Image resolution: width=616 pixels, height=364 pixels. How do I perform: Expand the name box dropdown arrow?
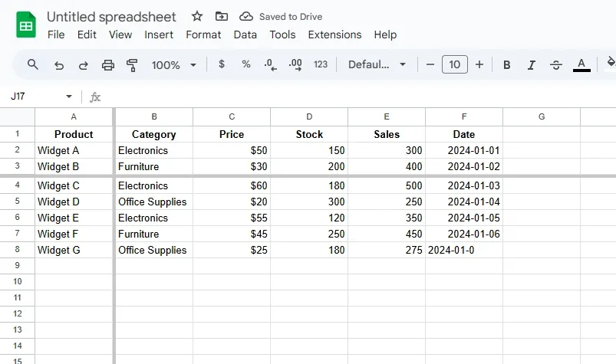[x=69, y=97]
